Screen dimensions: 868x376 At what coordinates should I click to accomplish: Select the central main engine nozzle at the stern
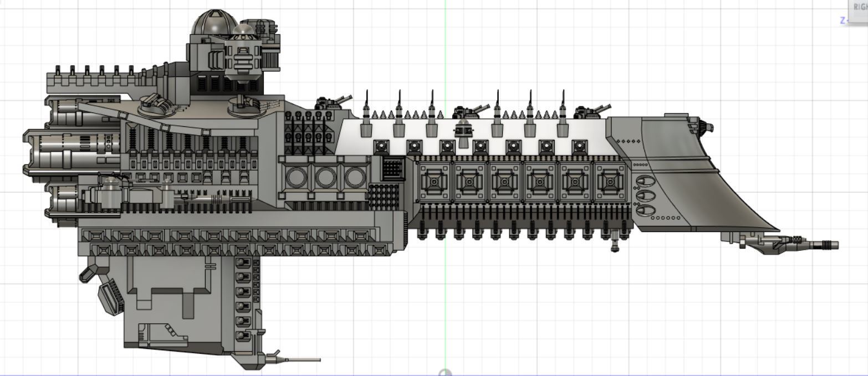click(x=71, y=152)
